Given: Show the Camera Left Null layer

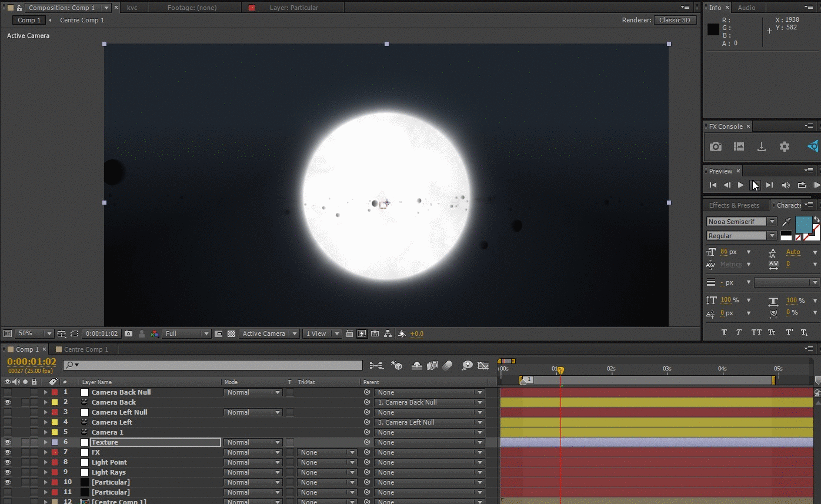Looking at the screenshot, I should [x=8, y=412].
